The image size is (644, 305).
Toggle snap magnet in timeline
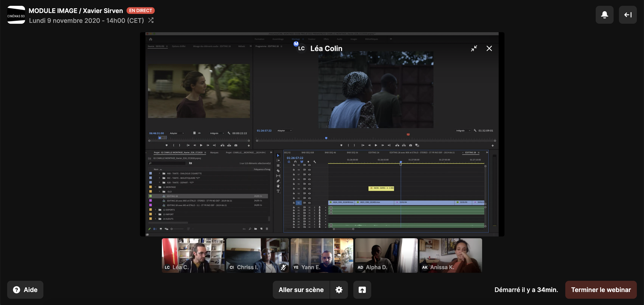(x=295, y=162)
